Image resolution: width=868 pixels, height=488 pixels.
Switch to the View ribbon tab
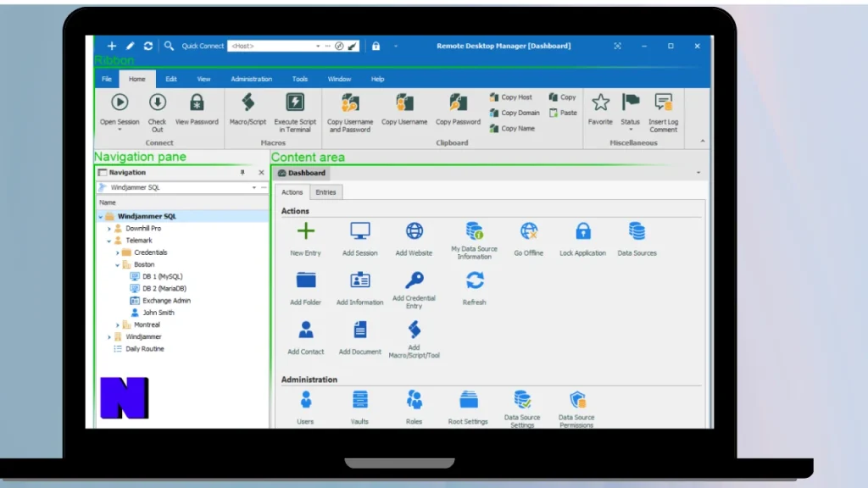[x=203, y=79]
